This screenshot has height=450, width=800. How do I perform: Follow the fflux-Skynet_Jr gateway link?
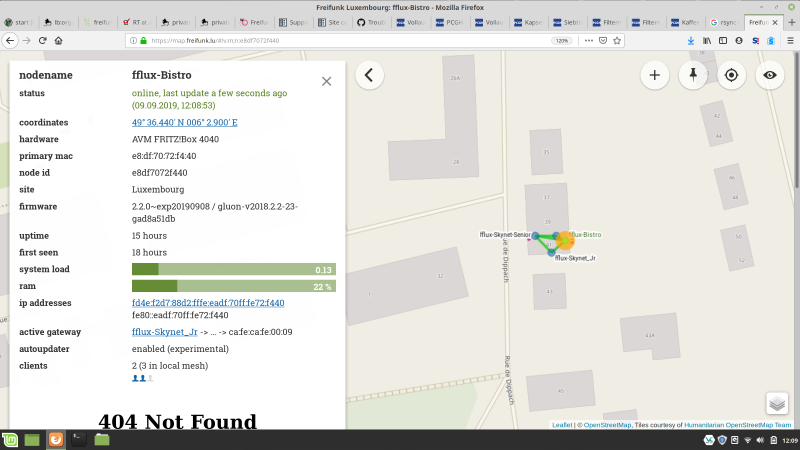164,332
